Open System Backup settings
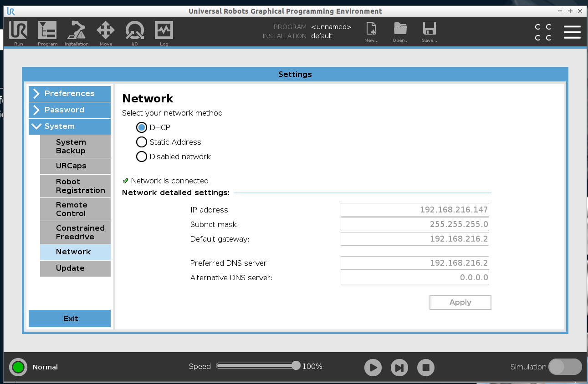 click(x=75, y=147)
